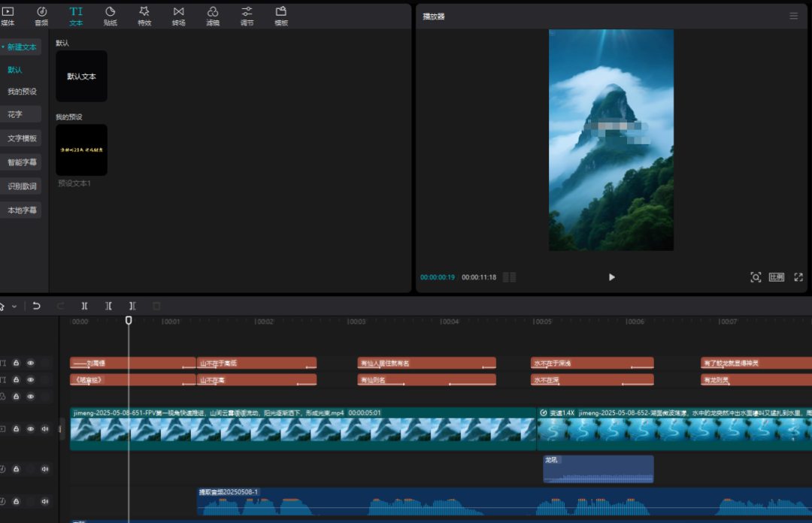
Task: Click the fullscreen icon in player
Action: pos(798,277)
